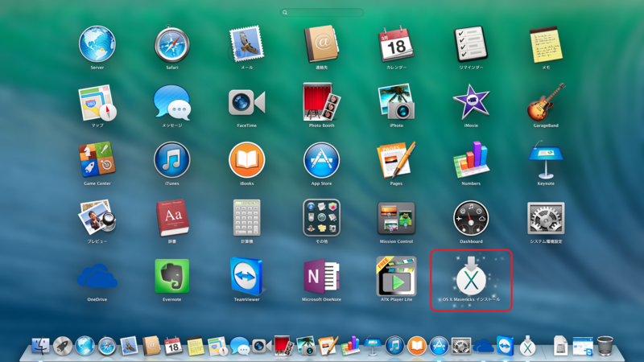Launch メッセージ (Messages) from the Launchpad grid
The height and width of the screenshot is (362, 644).
point(172,103)
